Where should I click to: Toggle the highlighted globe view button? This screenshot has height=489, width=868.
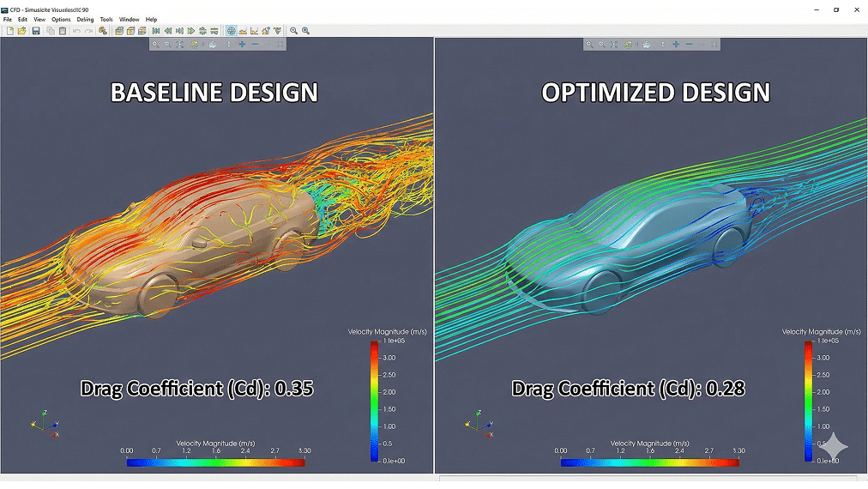coord(231,31)
